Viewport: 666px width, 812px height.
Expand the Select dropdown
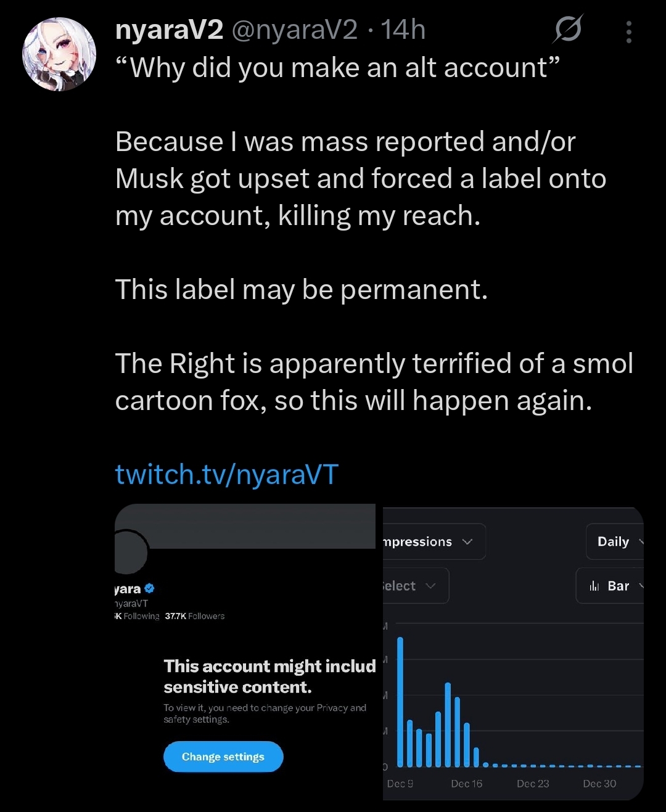(x=412, y=586)
